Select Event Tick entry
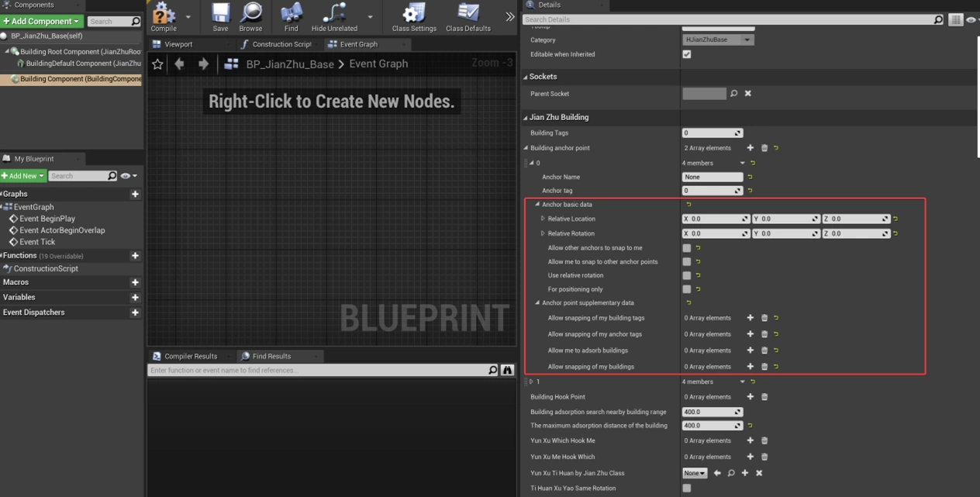The width and height of the screenshot is (980, 497). click(x=37, y=242)
